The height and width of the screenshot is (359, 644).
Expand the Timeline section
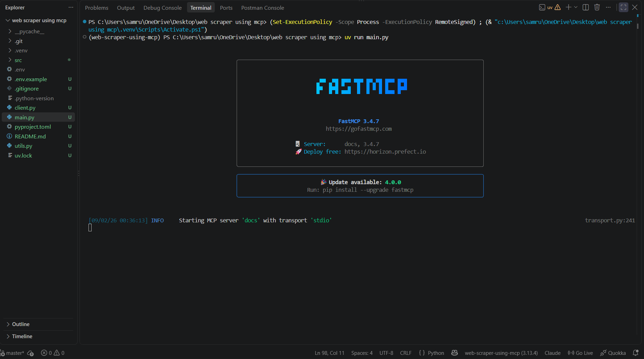[x=39, y=336]
